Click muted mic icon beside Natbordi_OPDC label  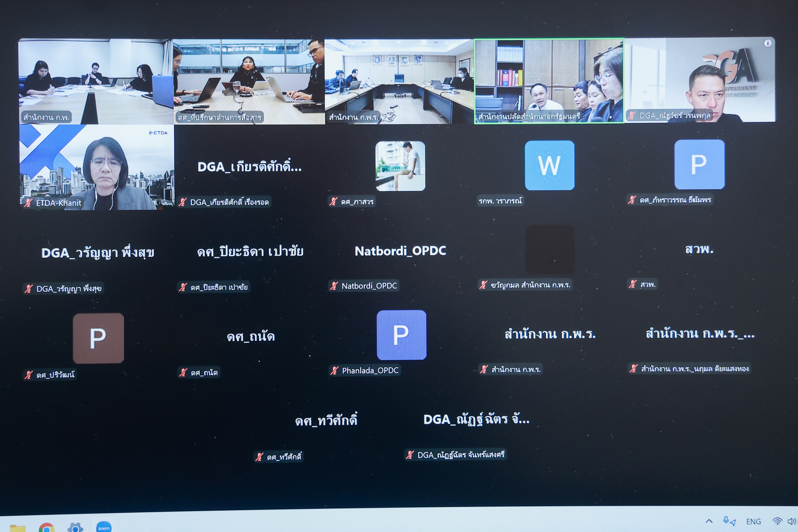(334, 286)
